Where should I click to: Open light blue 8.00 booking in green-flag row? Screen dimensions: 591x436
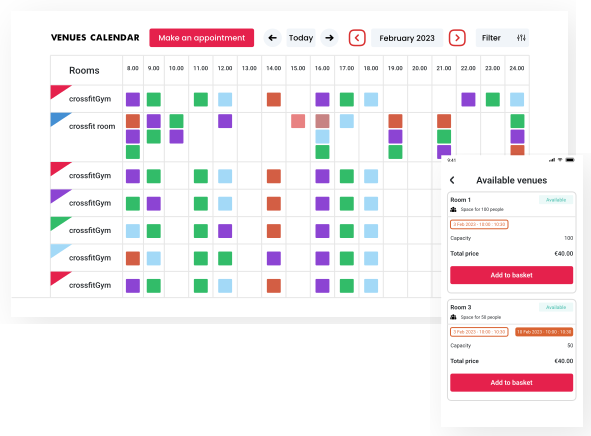[x=133, y=231]
